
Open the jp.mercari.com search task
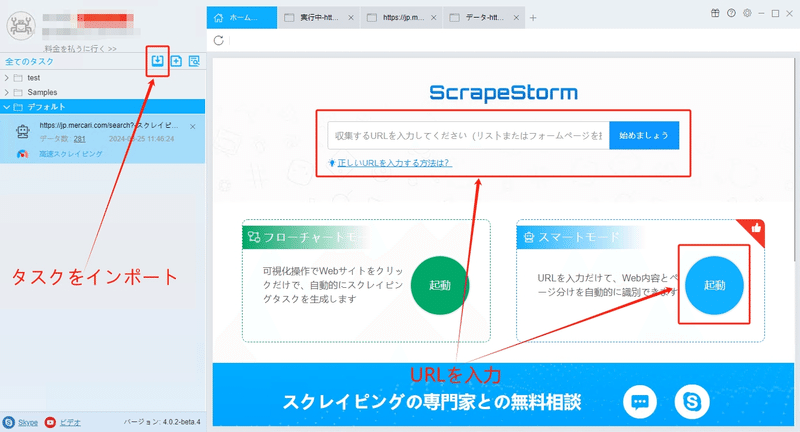pyautogui.click(x=109, y=125)
